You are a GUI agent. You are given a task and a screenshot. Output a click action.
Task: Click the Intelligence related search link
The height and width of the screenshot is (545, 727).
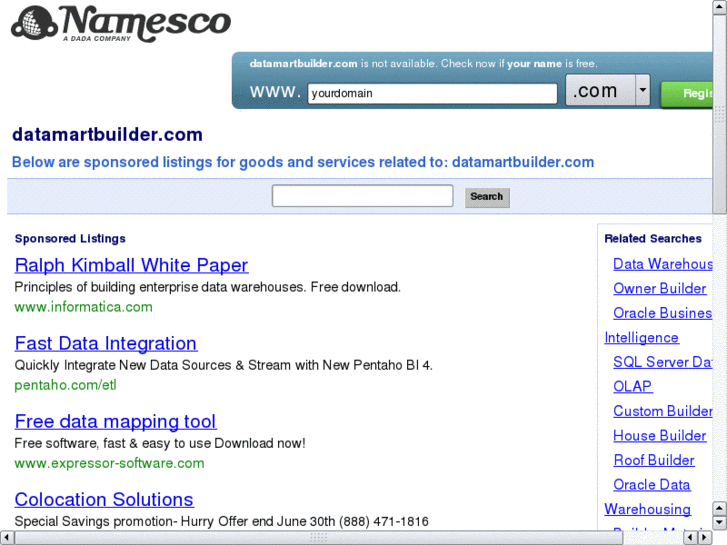pos(641,338)
